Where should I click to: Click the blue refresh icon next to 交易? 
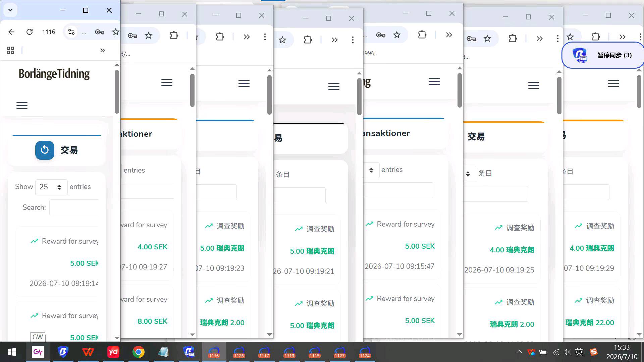[x=45, y=150]
